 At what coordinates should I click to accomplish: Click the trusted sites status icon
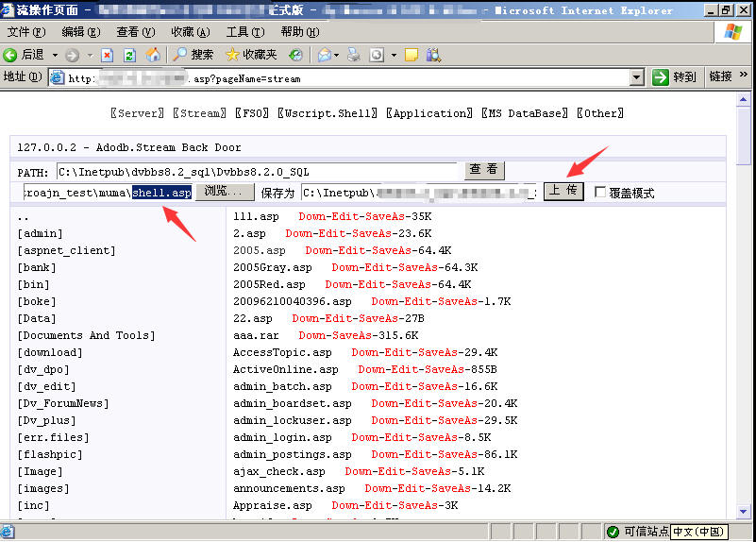click(613, 532)
